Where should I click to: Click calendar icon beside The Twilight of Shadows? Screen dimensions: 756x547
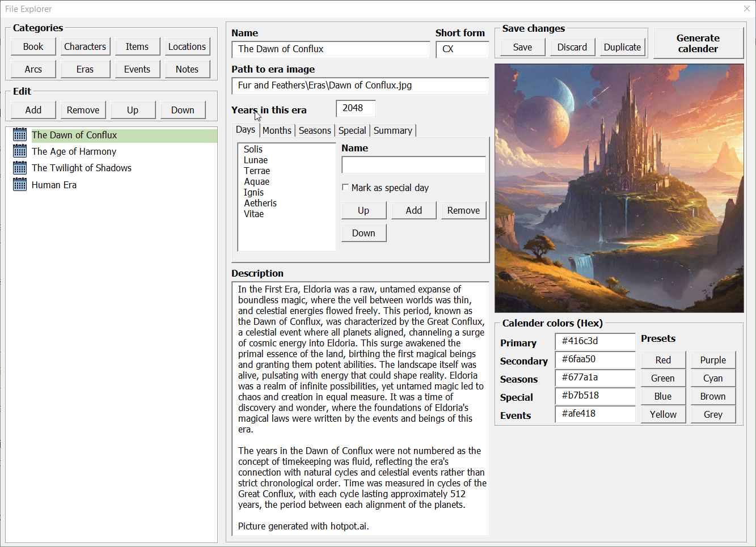coord(20,168)
